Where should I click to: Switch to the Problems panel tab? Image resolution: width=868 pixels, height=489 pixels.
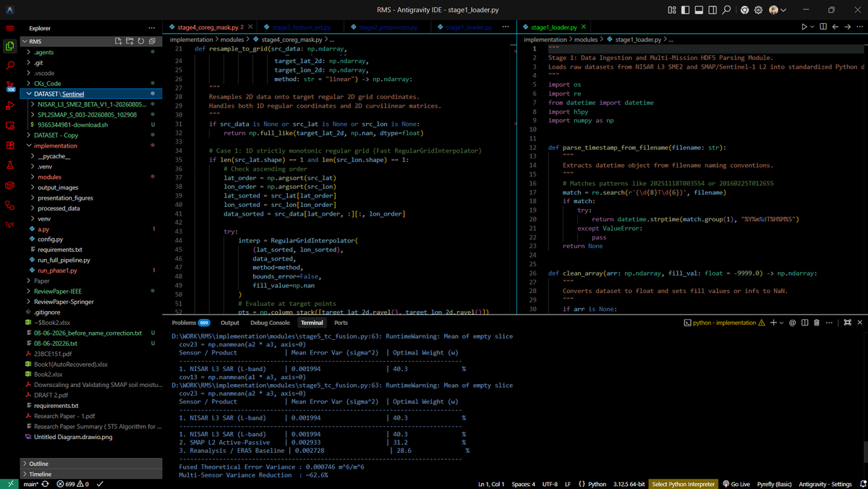tap(191, 323)
